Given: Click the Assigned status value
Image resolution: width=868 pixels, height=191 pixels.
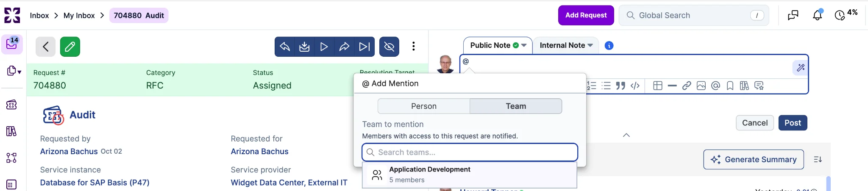Looking at the screenshot, I should tap(272, 86).
